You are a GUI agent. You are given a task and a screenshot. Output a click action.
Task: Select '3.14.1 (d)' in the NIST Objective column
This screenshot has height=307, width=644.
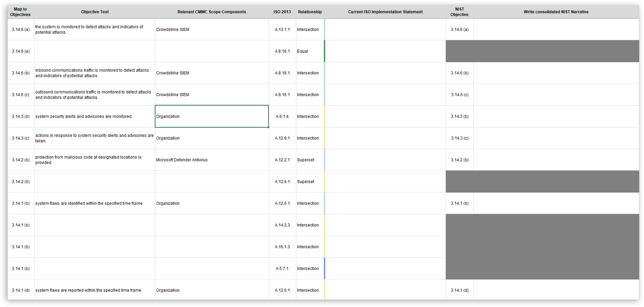(x=459, y=290)
